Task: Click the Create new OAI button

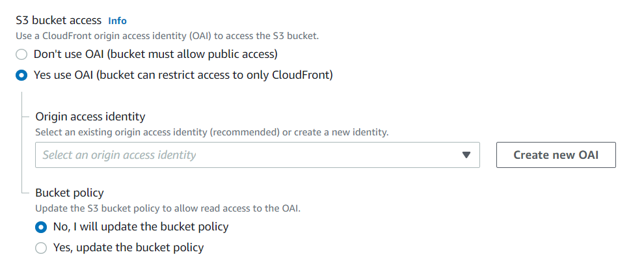Action: click(556, 155)
